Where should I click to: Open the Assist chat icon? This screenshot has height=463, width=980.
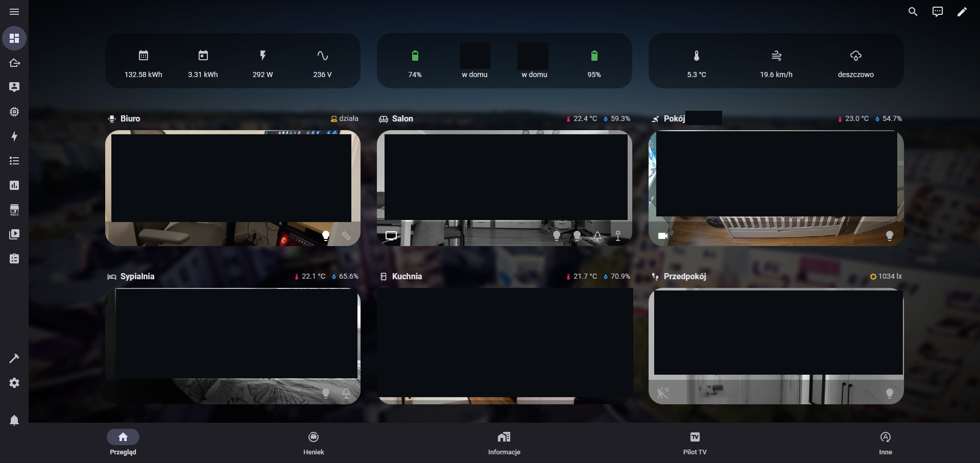(938, 12)
